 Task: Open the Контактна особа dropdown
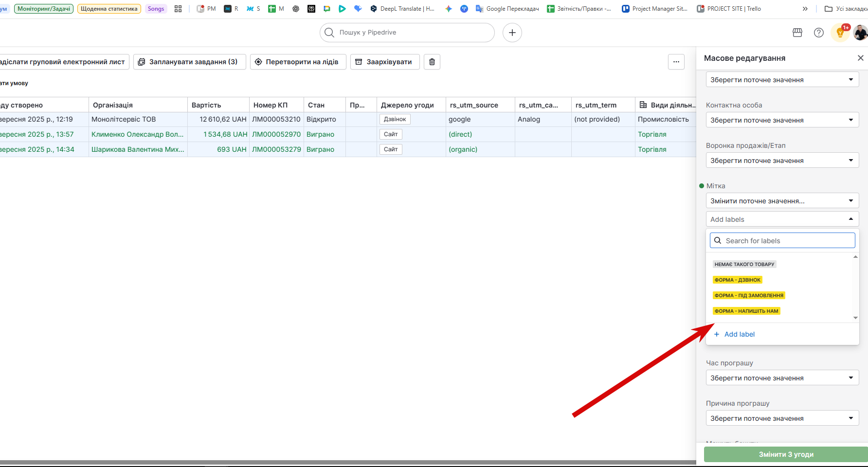click(x=782, y=120)
